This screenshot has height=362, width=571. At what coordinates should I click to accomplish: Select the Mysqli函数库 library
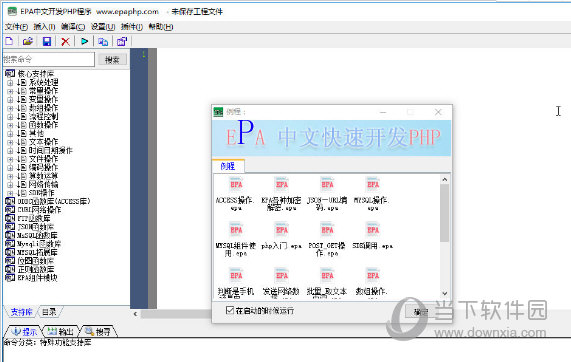(34, 244)
